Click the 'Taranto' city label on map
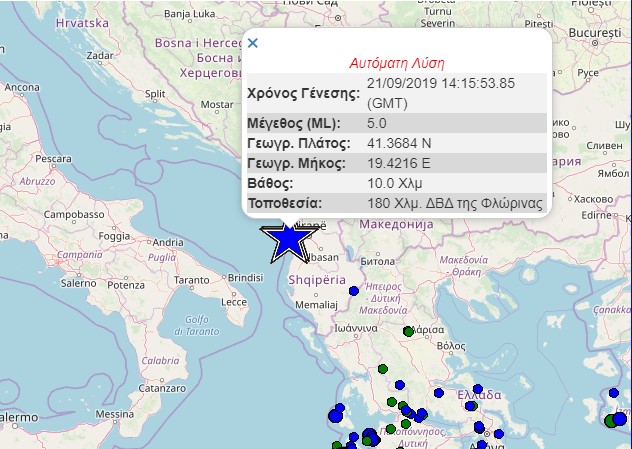632x449 pixels. point(191,280)
